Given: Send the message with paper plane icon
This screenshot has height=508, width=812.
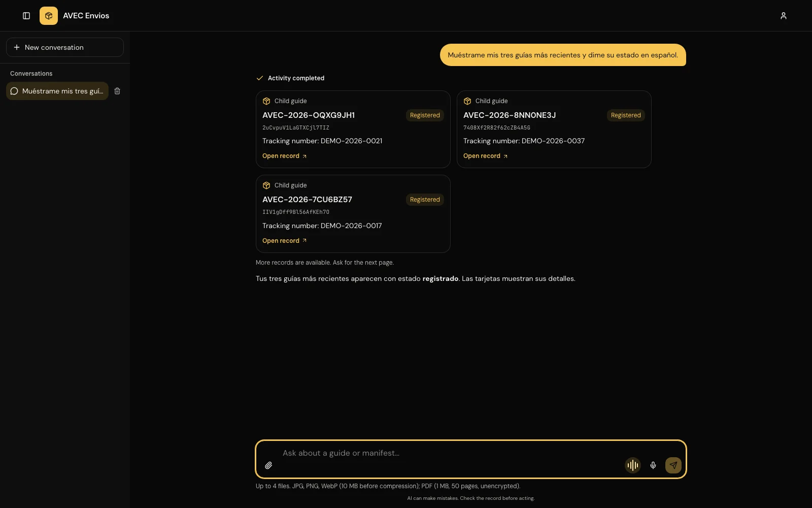Looking at the screenshot, I should [673, 465].
